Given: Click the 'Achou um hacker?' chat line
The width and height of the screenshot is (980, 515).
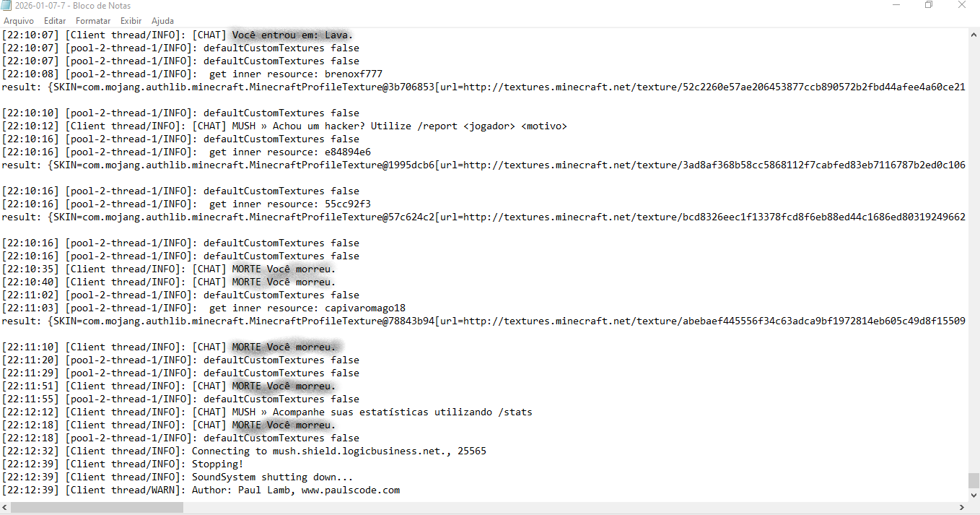Looking at the screenshot, I should pos(284,126).
